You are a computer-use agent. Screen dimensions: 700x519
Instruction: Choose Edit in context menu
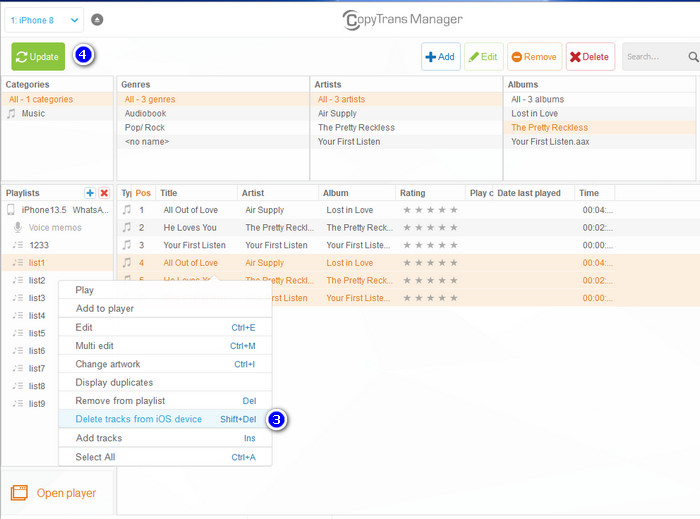165,327
